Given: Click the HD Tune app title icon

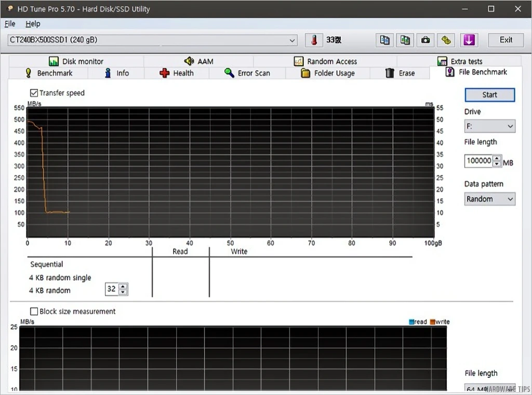Looking at the screenshot, I should point(10,8).
